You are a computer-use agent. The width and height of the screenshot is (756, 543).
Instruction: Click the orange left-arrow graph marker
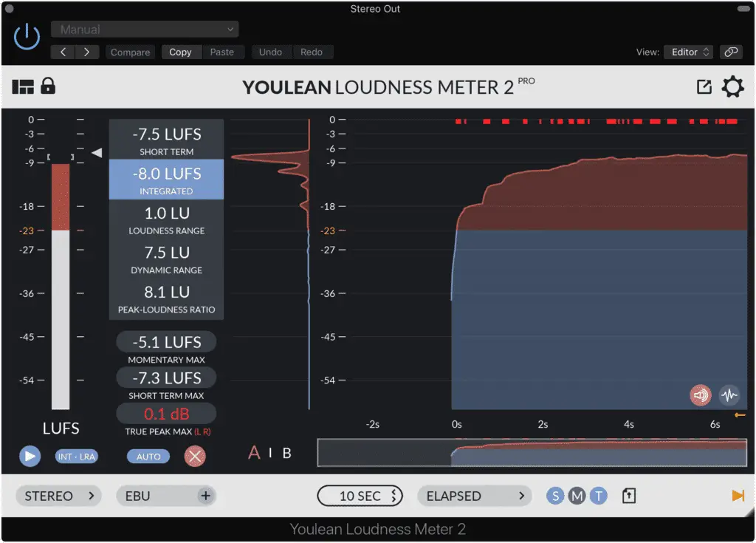click(740, 415)
